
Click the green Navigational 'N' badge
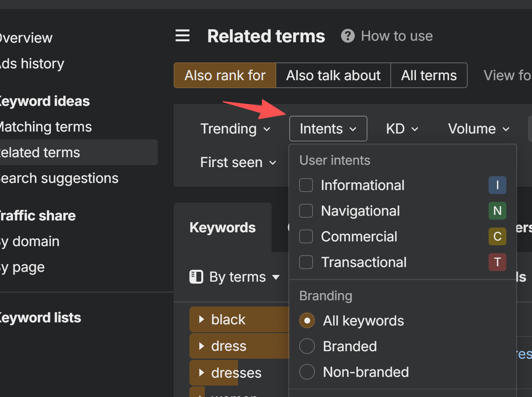pyautogui.click(x=497, y=211)
